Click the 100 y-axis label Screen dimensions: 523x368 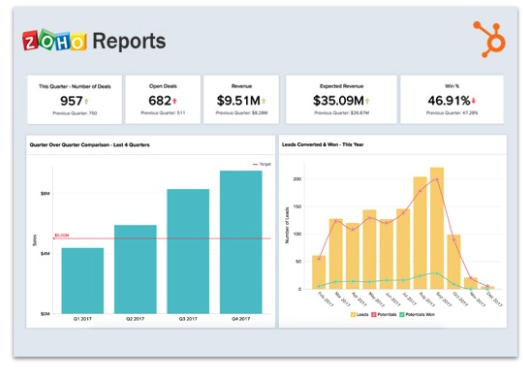297,234
